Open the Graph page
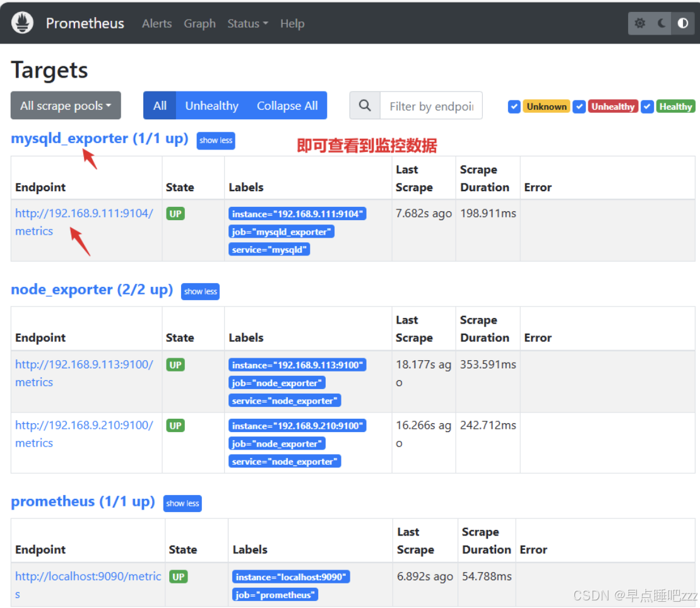 [199, 23]
